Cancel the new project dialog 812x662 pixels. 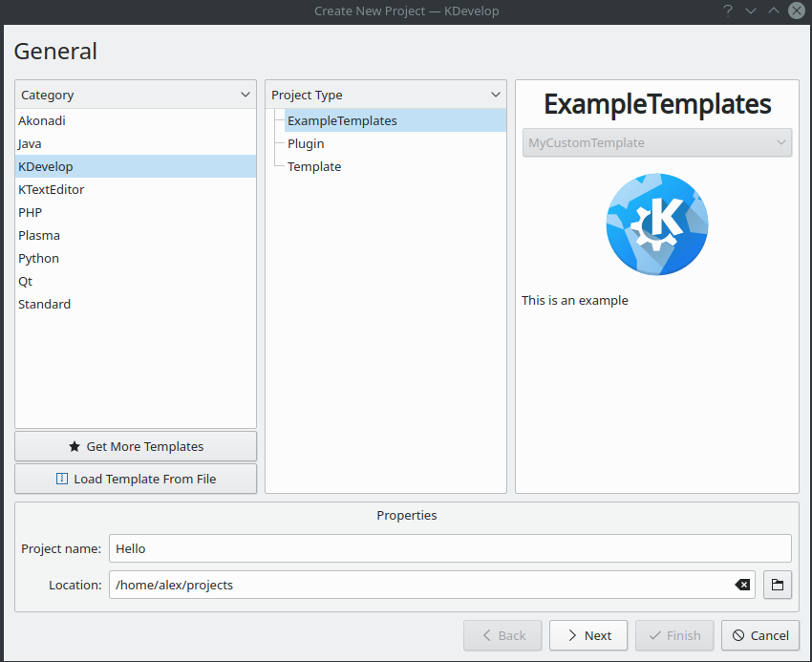(x=760, y=635)
